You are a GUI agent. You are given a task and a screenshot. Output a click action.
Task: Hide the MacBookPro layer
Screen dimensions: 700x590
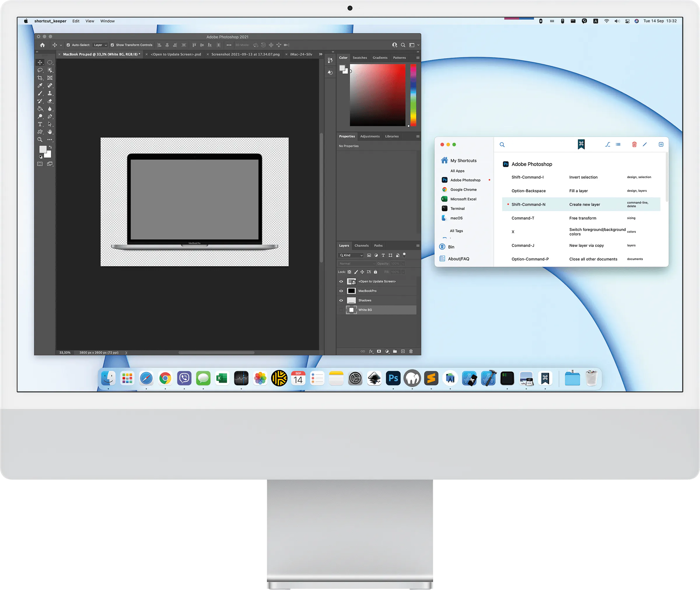(341, 291)
